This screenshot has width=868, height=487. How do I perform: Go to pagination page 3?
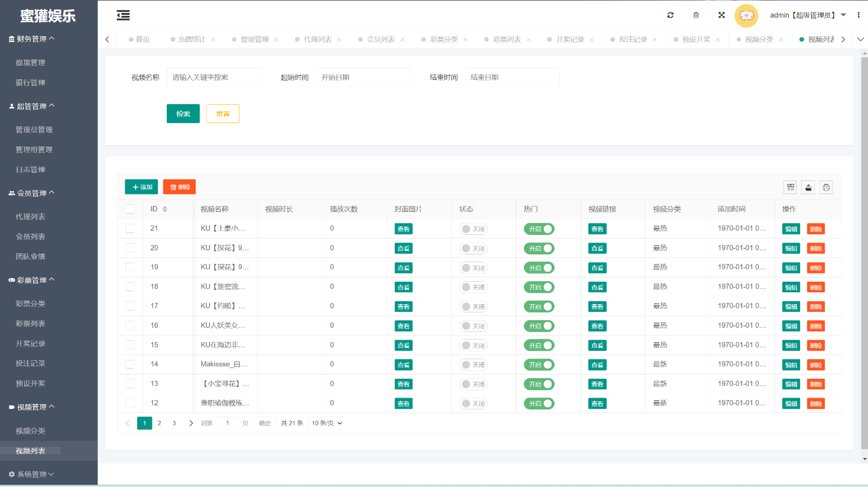[x=174, y=423]
